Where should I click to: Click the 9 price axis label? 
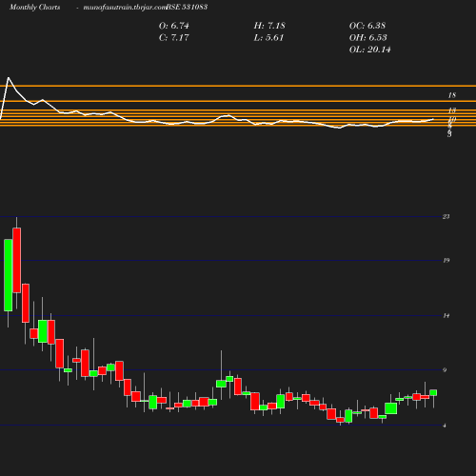(445, 370)
